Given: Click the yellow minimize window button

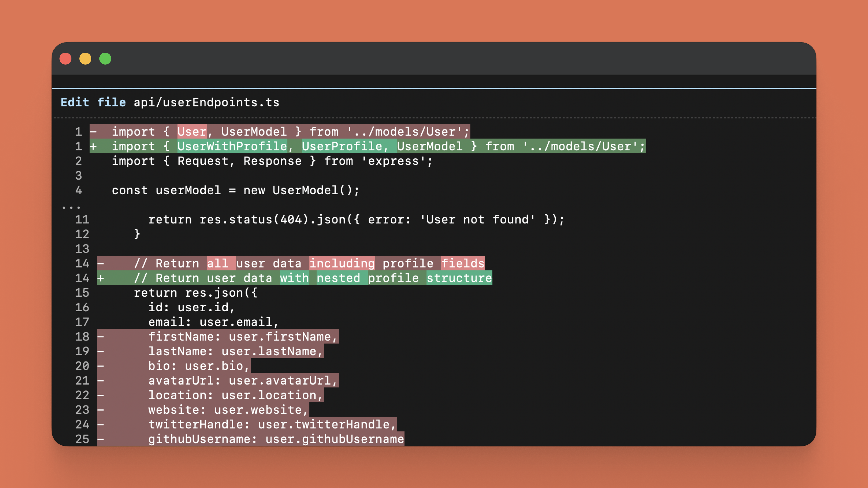Looking at the screenshot, I should pos(85,59).
